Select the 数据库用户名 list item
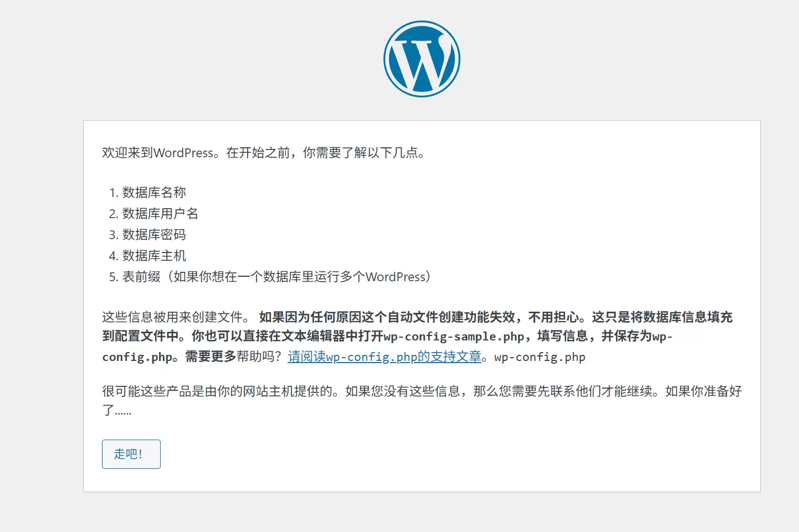799x532 pixels. (160, 214)
